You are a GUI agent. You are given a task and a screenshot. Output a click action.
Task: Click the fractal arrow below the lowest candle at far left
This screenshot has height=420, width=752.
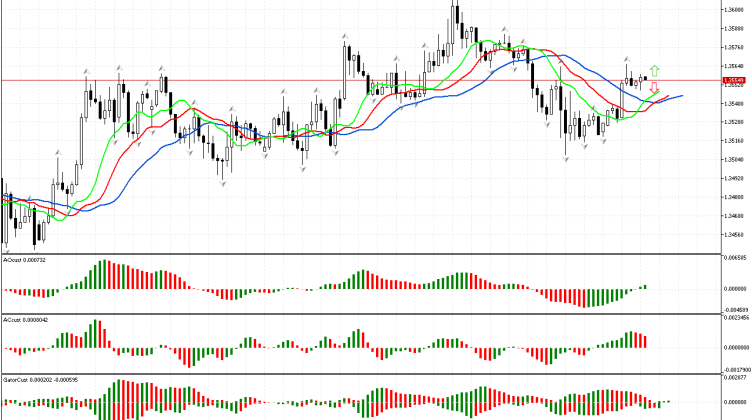(6, 250)
